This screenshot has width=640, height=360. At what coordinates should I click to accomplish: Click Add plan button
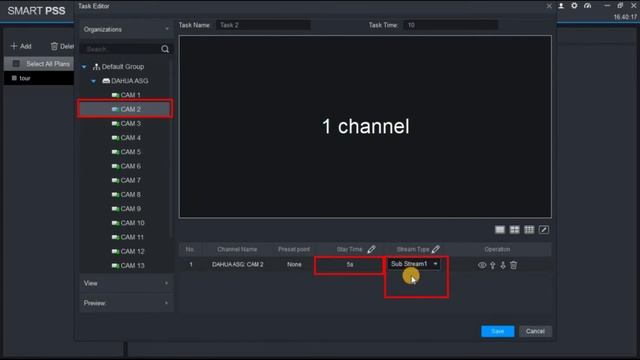pos(21,46)
